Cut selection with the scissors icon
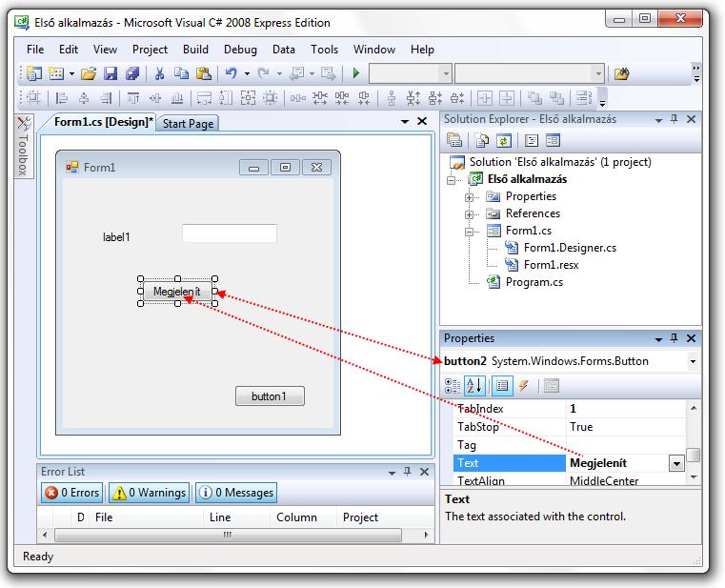The width and height of the screenshot is (725, 588). click(159, 73)
